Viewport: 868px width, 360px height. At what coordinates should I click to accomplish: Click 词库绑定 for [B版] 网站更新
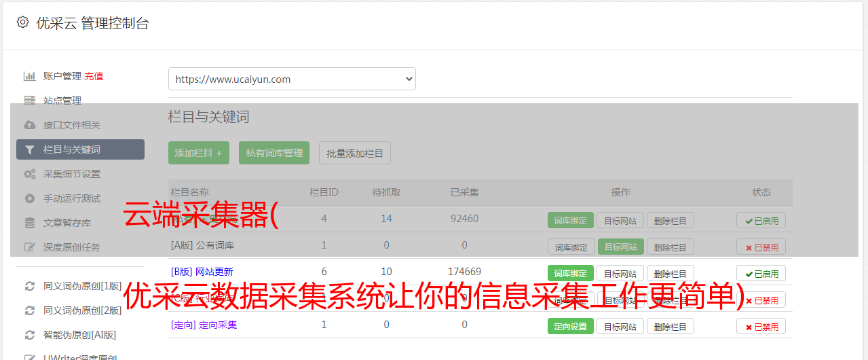pyautogui.click(x=571, y=273)
